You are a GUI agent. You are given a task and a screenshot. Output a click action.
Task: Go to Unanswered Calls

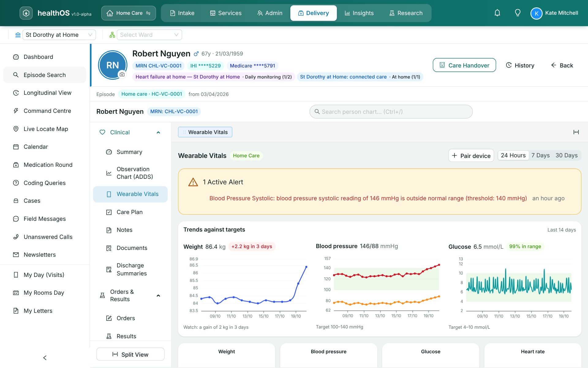pos(45,237)
